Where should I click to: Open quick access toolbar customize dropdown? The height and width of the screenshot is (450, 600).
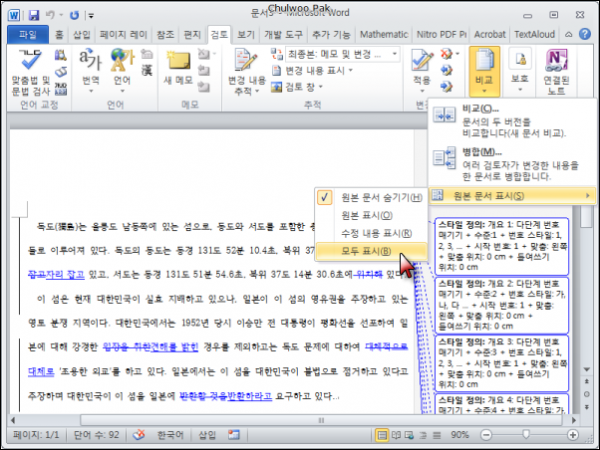click(91, 15)
